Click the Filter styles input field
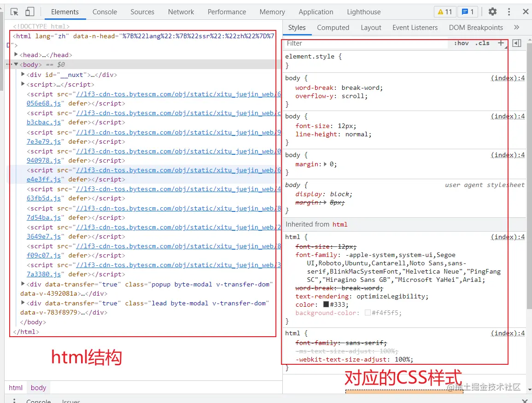 [x=367, y=43]
